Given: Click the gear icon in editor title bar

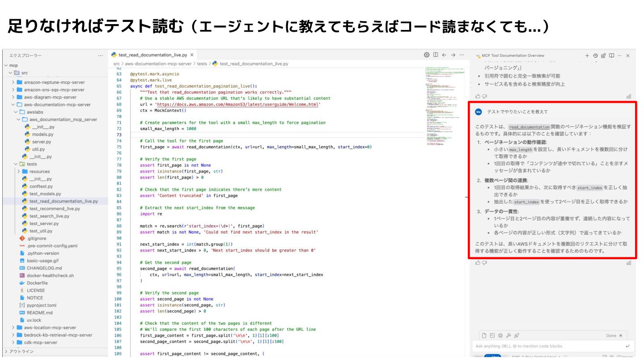Looking at the screenshot, I should tap(427, 55).
